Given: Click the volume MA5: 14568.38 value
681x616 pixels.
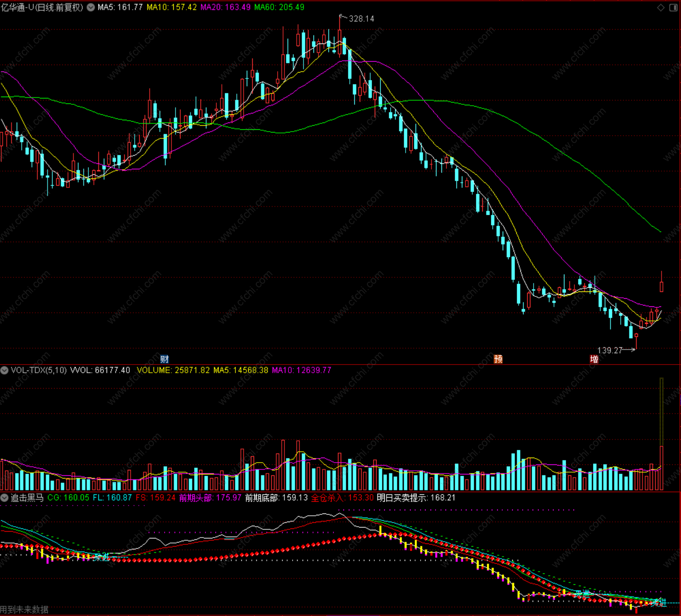Looking at the screenshot, I should tap(240, 370).
